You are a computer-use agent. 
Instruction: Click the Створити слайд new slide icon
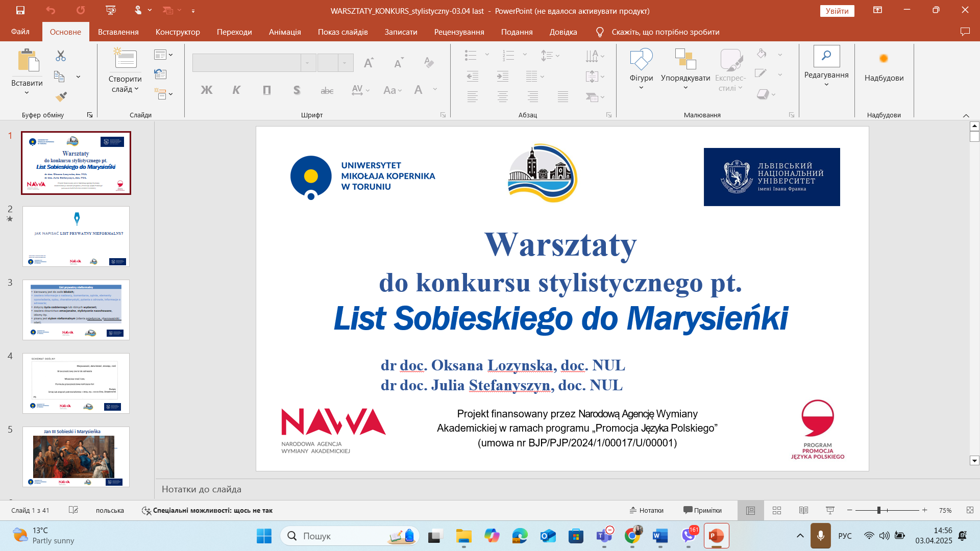coord(125,58)
